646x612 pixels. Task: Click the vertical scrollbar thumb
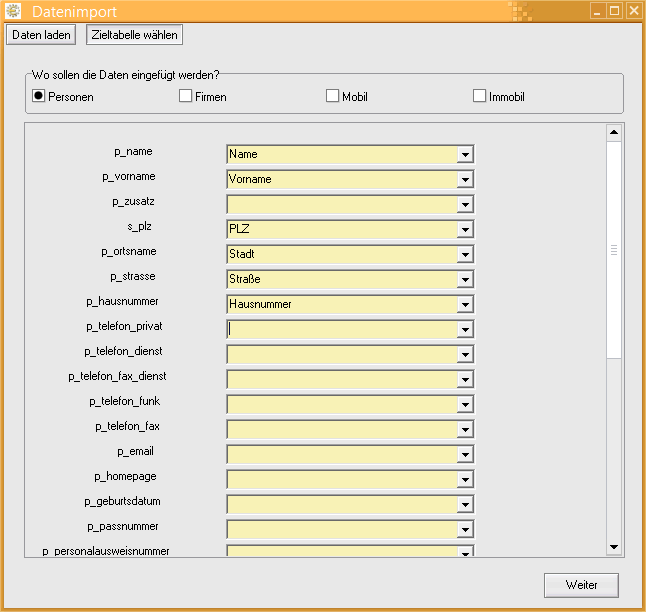614,250
